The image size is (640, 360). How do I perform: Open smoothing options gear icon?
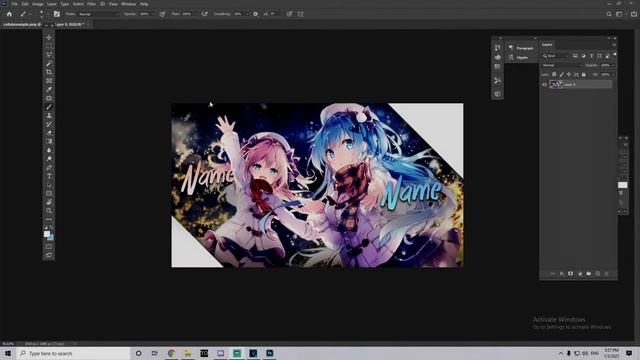pos(256,14)
